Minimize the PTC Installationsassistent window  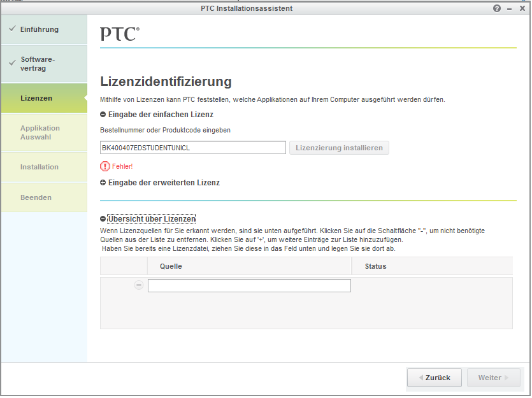(509, 9)
